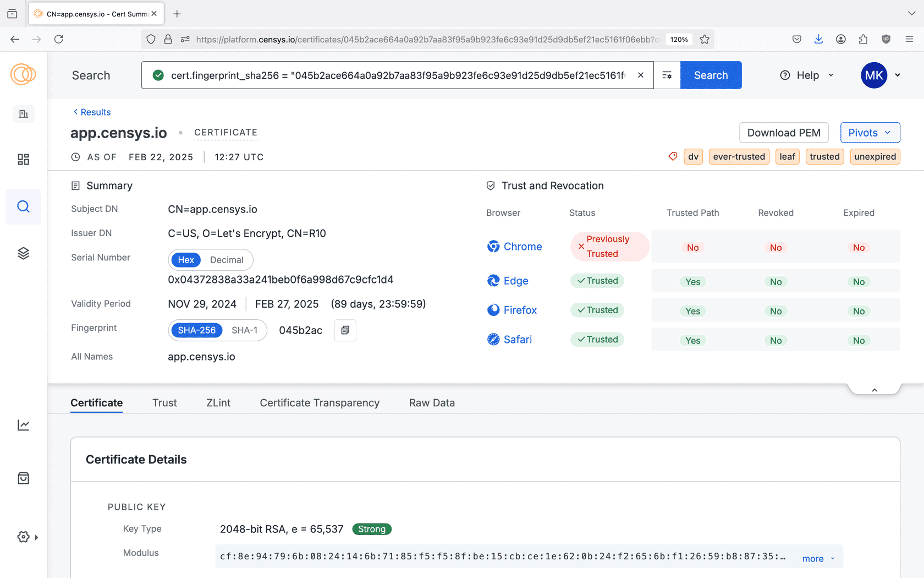Switch serial number to Decimal
The height and width of the screenshot is (578, 924).
pyautogui.click(x=227, y=260)
